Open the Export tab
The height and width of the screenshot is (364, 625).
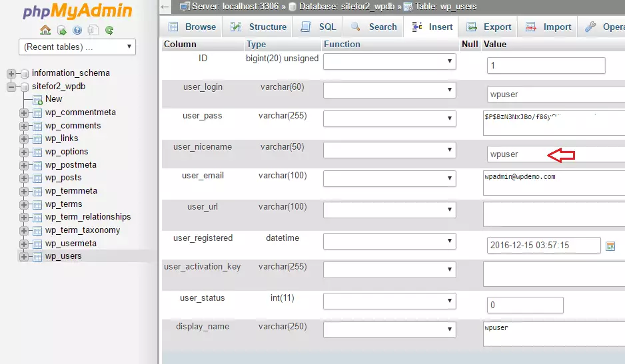pos(488,27)
